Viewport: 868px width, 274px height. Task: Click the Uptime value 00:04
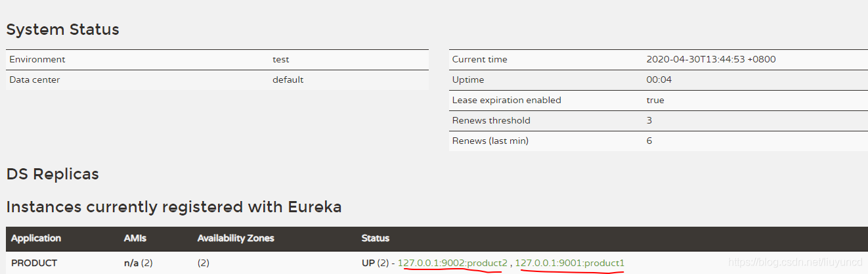point(659,80)
